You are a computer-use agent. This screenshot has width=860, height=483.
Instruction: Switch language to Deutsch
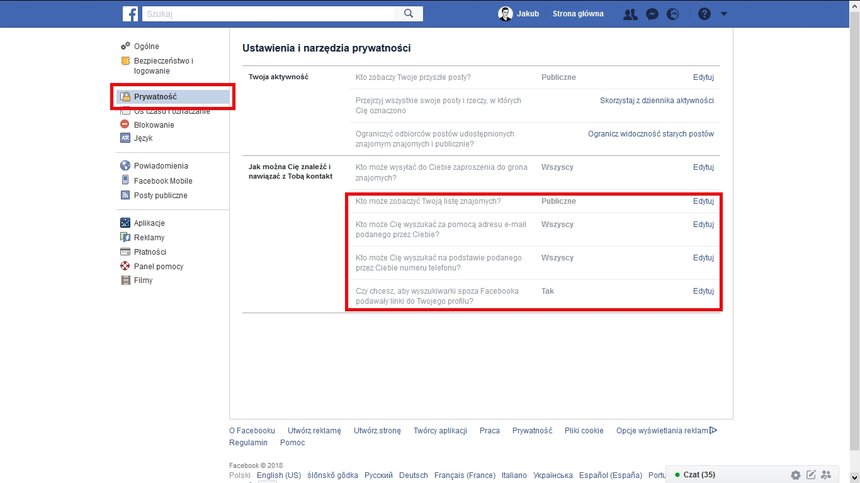(x=413, y=475)
